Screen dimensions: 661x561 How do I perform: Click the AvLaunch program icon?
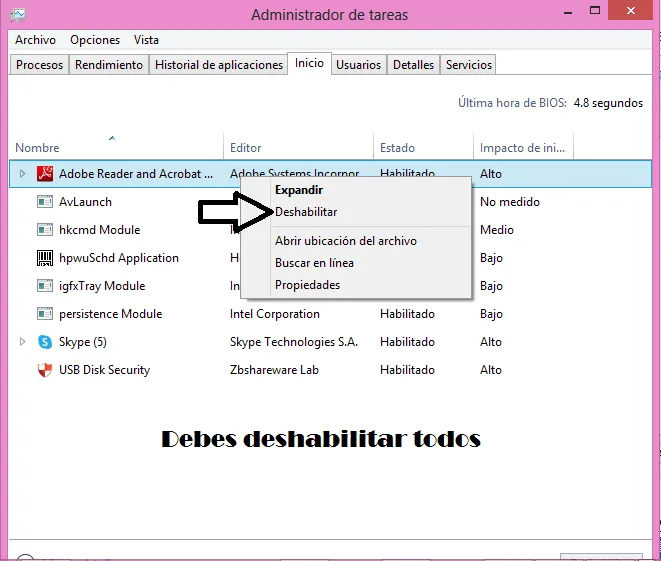click(x=45, y=202)
